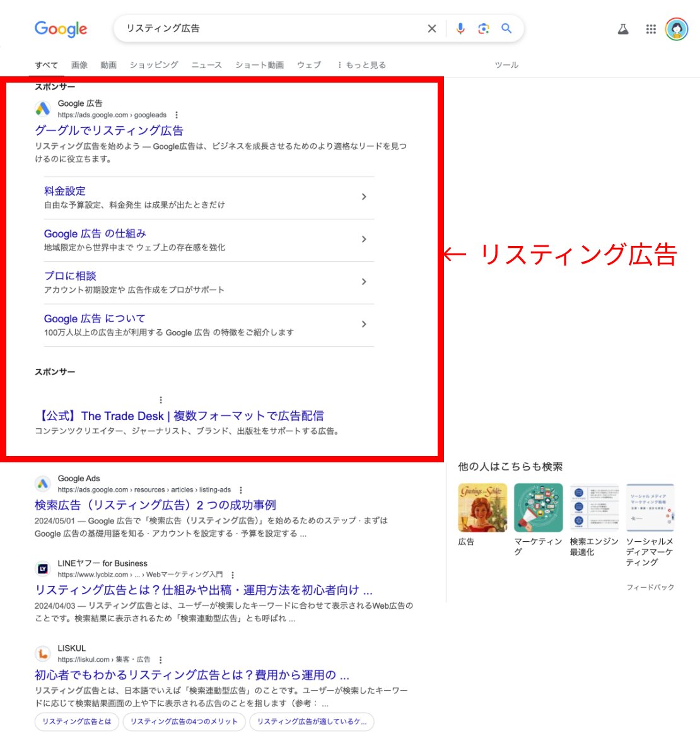Switch to the 画像 tab
This screenshot has height=743, width=700.
tap(79, 65)
